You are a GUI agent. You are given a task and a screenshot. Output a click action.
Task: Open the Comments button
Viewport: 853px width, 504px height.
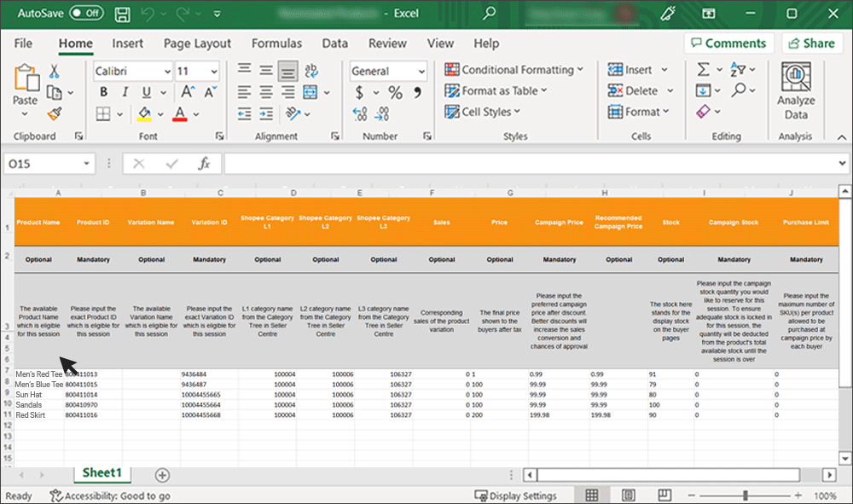tap(728, 43)
